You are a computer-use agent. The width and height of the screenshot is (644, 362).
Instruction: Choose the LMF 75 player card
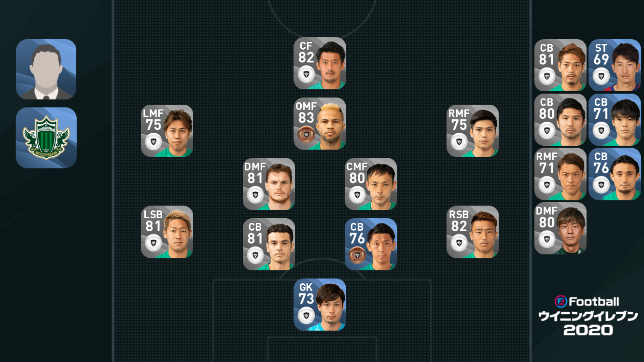point(167,131)
